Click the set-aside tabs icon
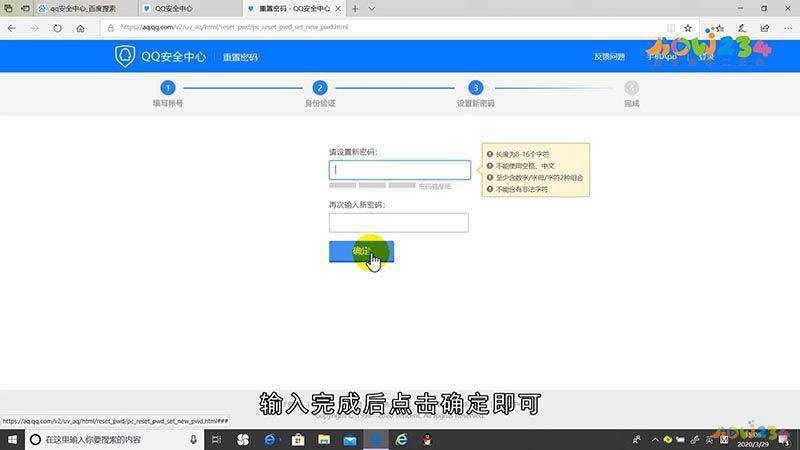This screenshot has height=450, width=800. click(x=8, y=8)
